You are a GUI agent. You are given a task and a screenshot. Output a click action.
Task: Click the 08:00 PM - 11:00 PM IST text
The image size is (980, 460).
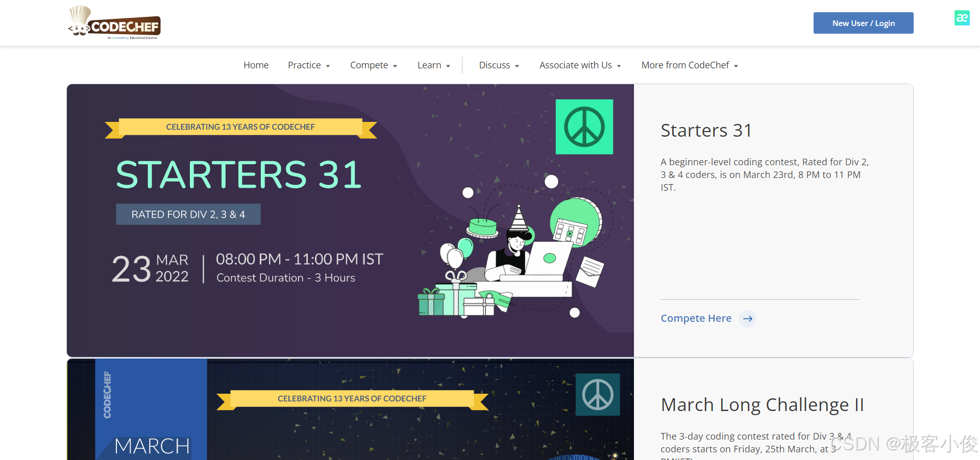pos(300,259)
